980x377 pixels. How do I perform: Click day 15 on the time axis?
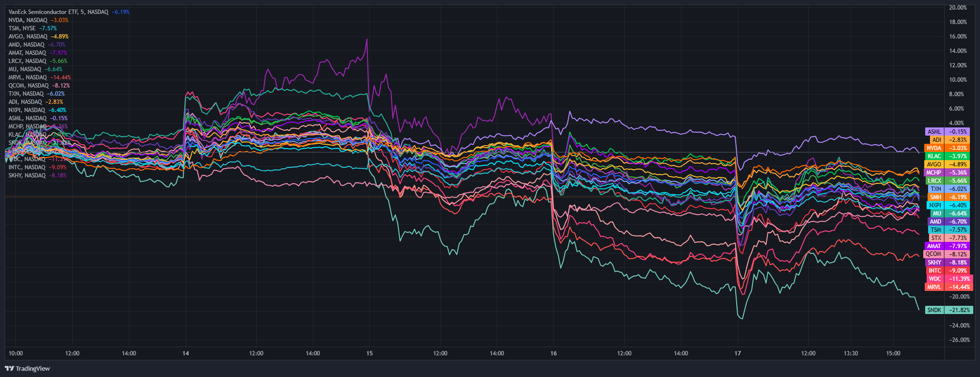click(x=369, y=353)
